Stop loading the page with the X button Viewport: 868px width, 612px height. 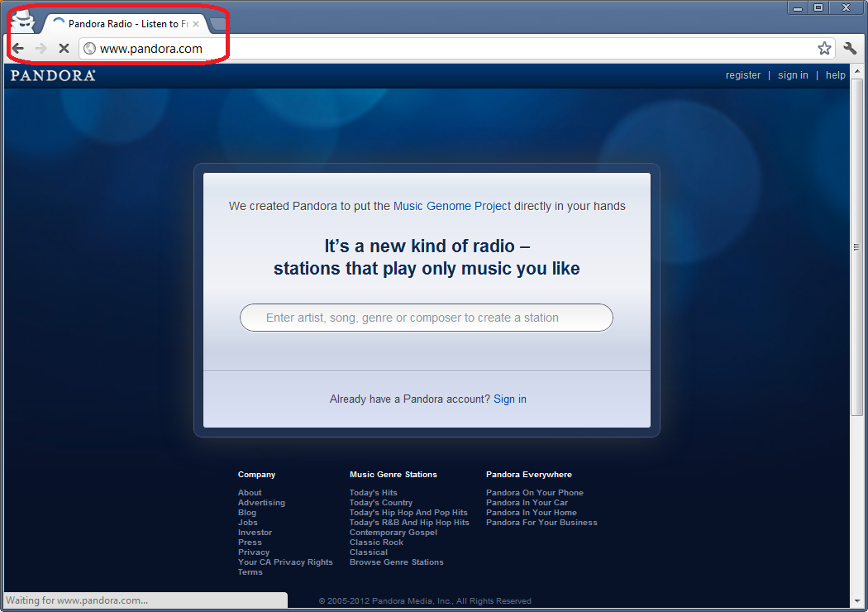point(64,49)
